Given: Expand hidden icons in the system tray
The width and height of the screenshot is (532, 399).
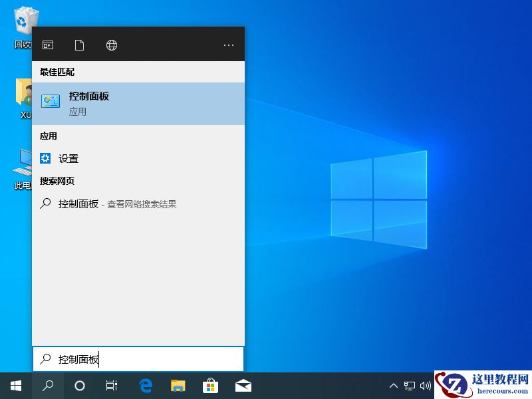Looking at the screenshot, I should pyautogui.click(x=394, y=386).
